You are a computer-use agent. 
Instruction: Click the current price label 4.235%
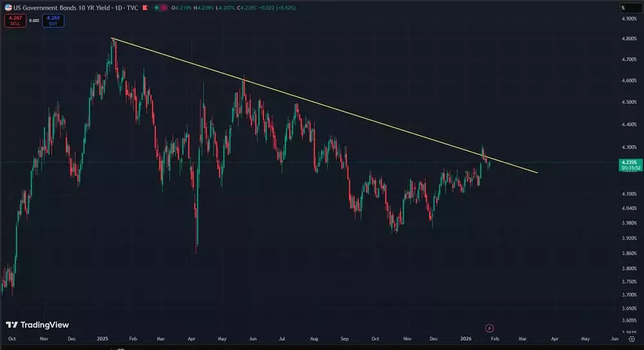pos(630,165)
